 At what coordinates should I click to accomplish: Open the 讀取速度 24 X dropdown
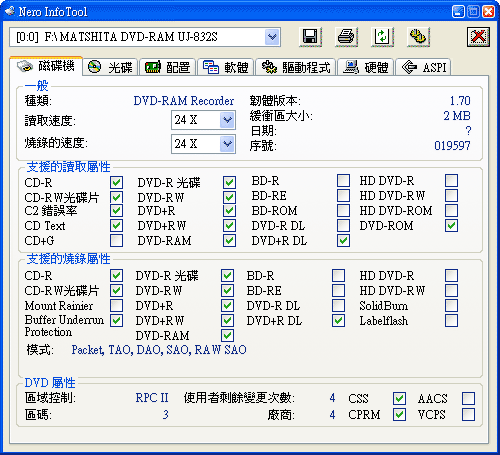tap(227, 120)
